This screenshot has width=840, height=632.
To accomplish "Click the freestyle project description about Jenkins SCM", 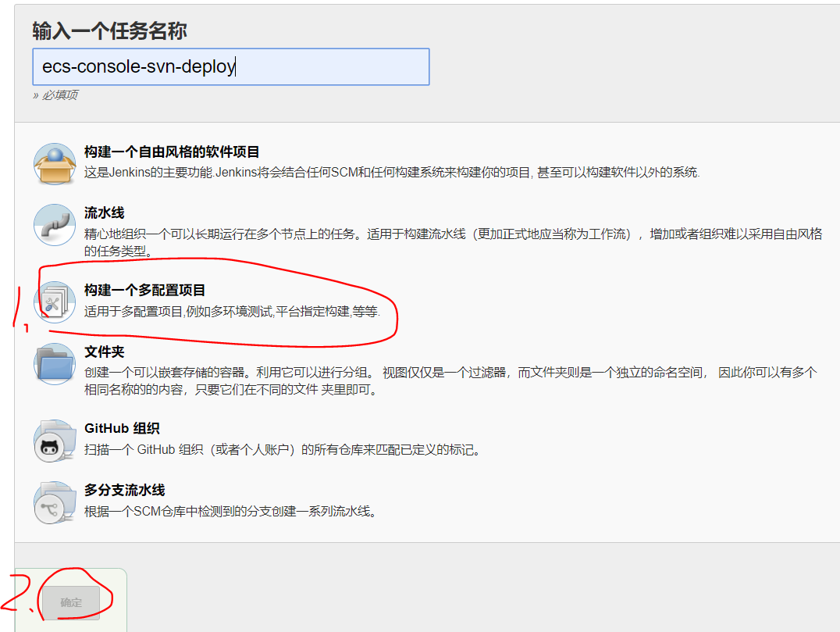I will [392, 173].
